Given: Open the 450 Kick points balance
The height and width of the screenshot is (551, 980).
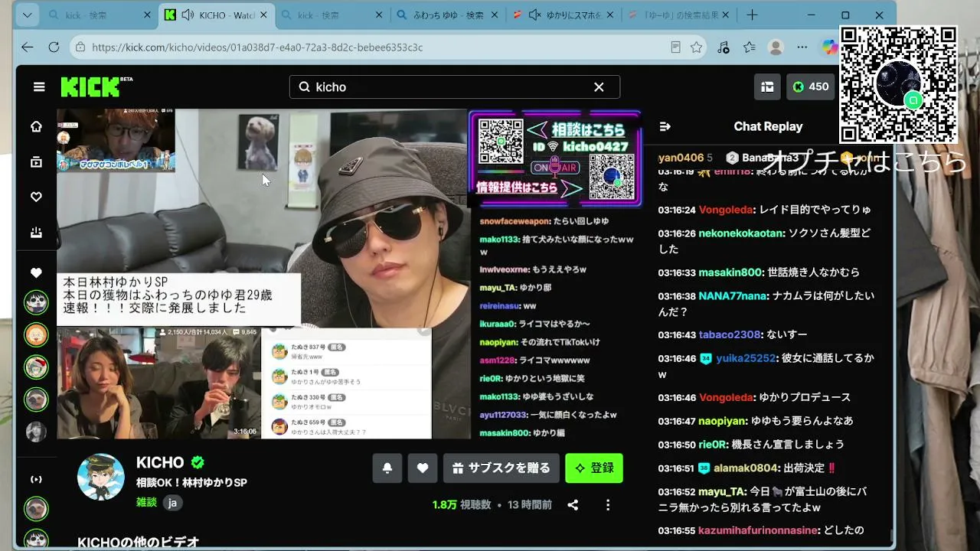Looking at the screenshot, I should 811,87.
